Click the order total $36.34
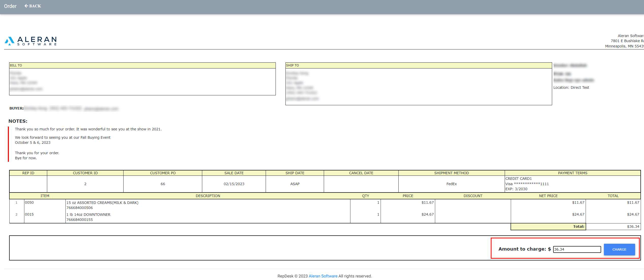Viewport: 644px width, 280px height. (633, 226)
